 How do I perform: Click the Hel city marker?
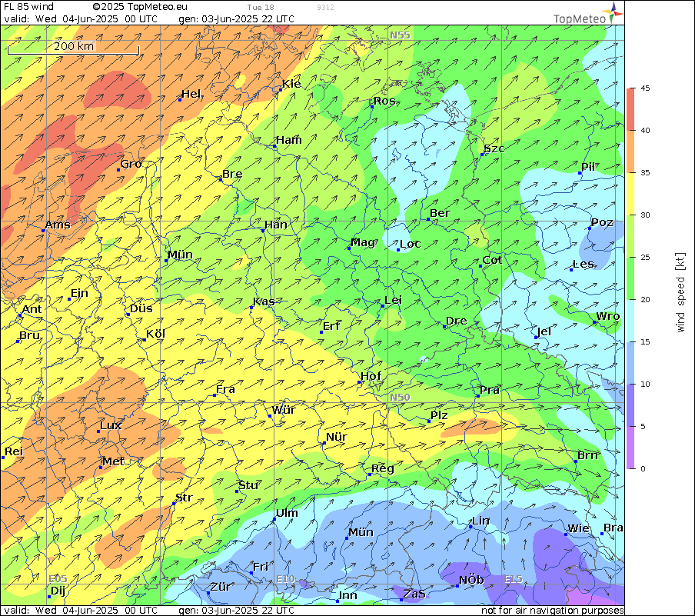coord(180,100)
